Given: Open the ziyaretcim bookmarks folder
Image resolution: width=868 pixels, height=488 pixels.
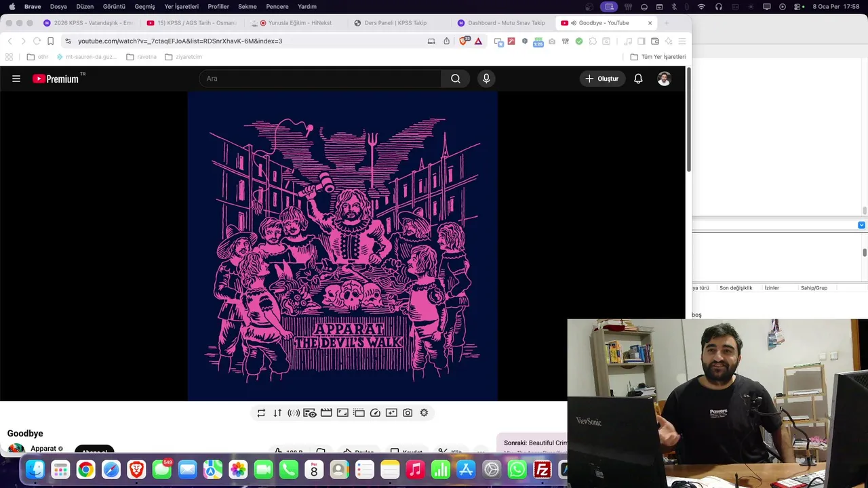Looking at the screenshot, I should 183,57.
